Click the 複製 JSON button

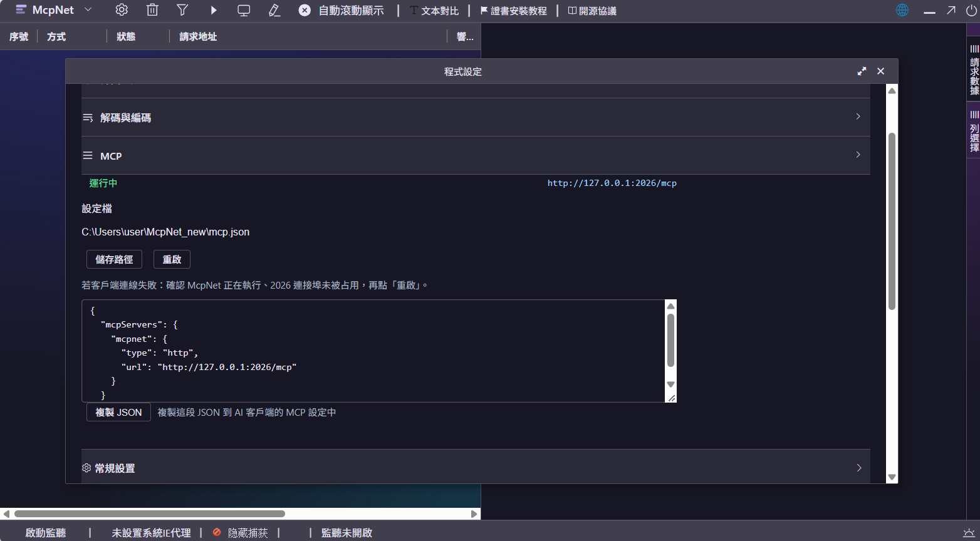point(118,412)
